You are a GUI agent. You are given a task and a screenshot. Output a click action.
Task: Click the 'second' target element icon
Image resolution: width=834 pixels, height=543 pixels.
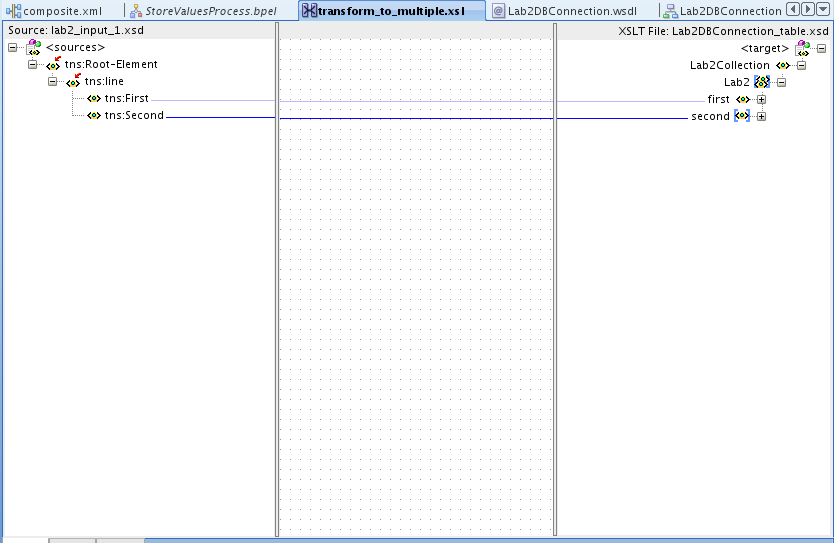point(741,116)
